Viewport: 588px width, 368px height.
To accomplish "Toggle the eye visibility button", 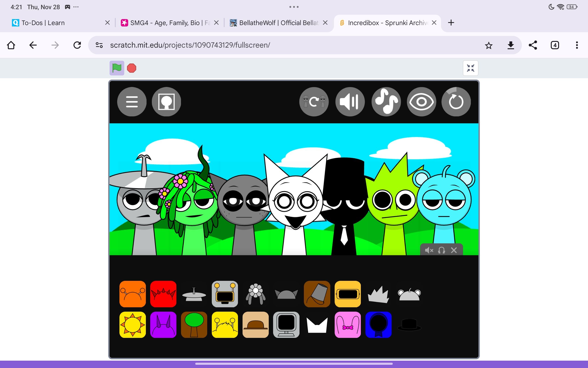I will [421, 102].
